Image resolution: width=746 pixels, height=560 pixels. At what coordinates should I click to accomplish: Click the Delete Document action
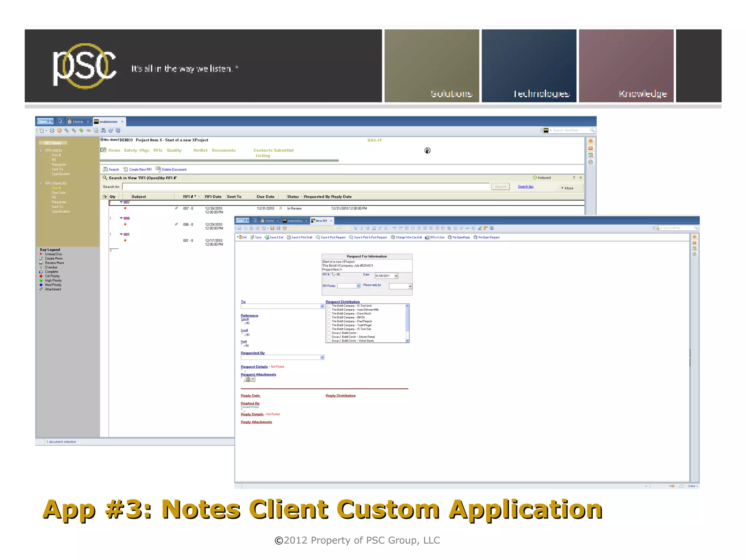pos(171,169)
